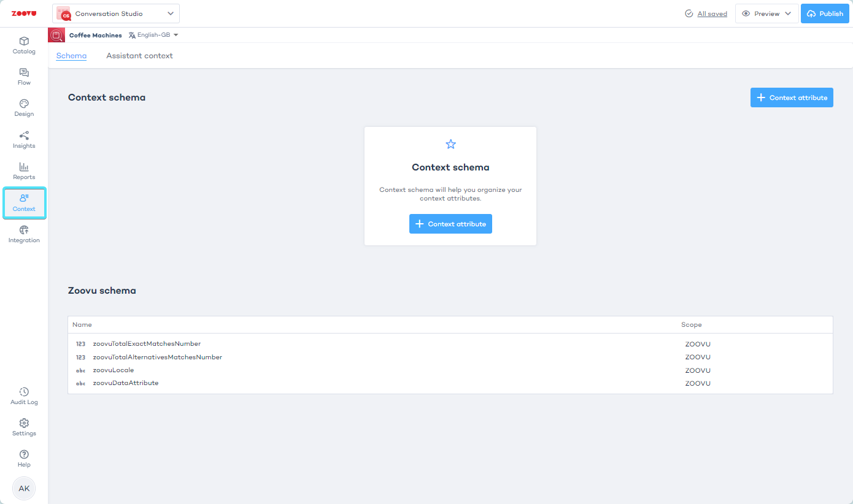Image resolution: width=853 pixels, height=504 pixels.
Task: Click the Zoovu logo
Action: (x=24, y=13)
